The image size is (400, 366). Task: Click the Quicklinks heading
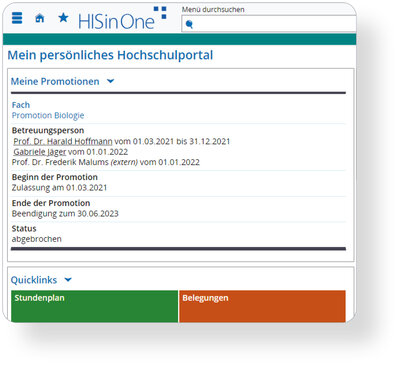(x=34, y=280)
